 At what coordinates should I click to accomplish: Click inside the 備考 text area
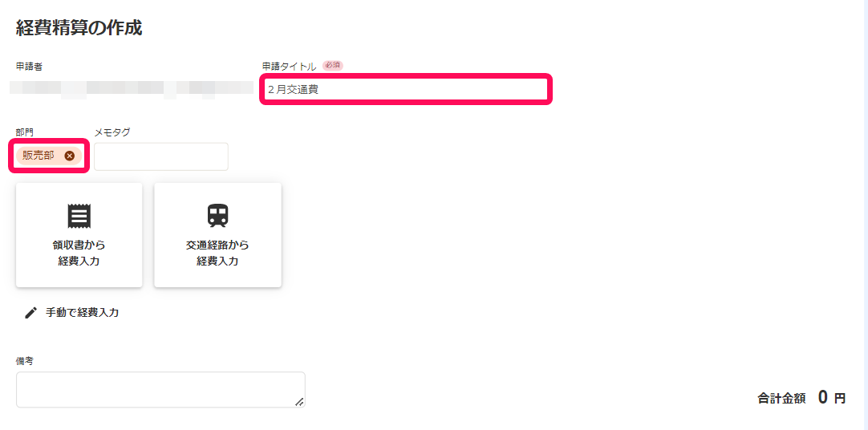(160, 390)
